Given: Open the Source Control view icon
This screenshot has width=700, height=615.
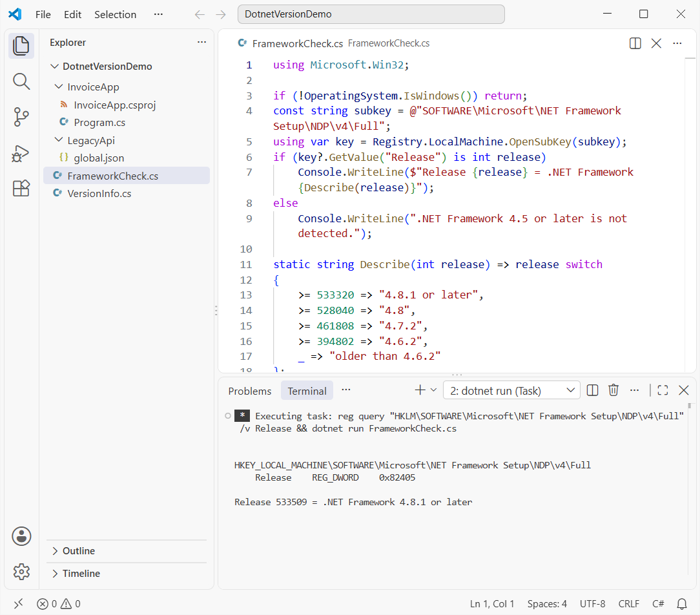Looking at the screenshot, I should coord(21,117).
